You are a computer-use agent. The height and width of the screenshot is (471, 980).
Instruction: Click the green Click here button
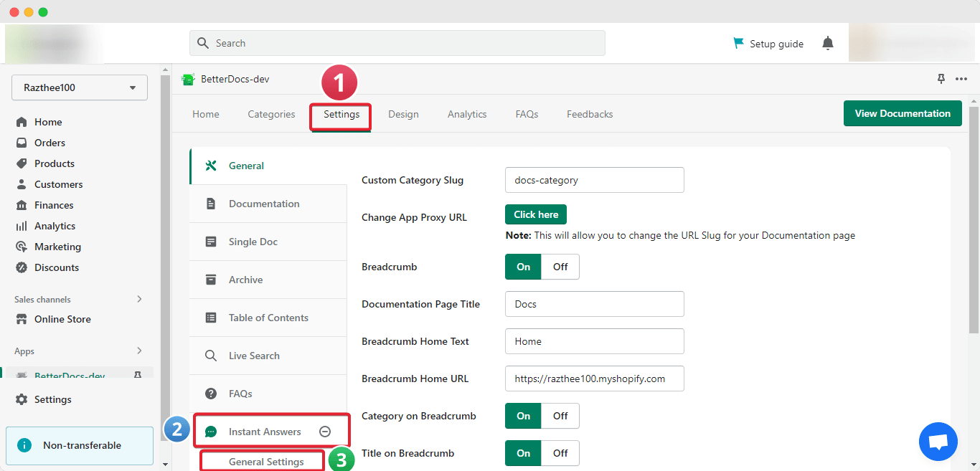(x=536, y=214)
